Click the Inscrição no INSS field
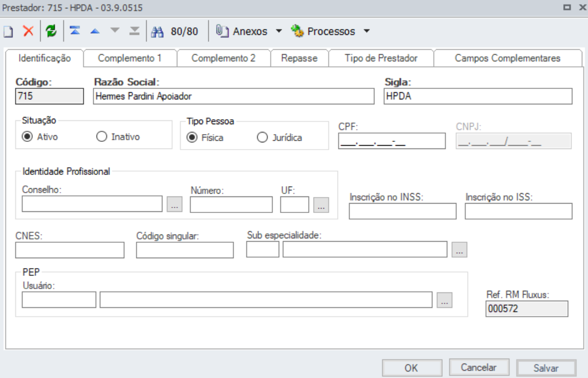 pyautogui.click(x=402, y=211)
